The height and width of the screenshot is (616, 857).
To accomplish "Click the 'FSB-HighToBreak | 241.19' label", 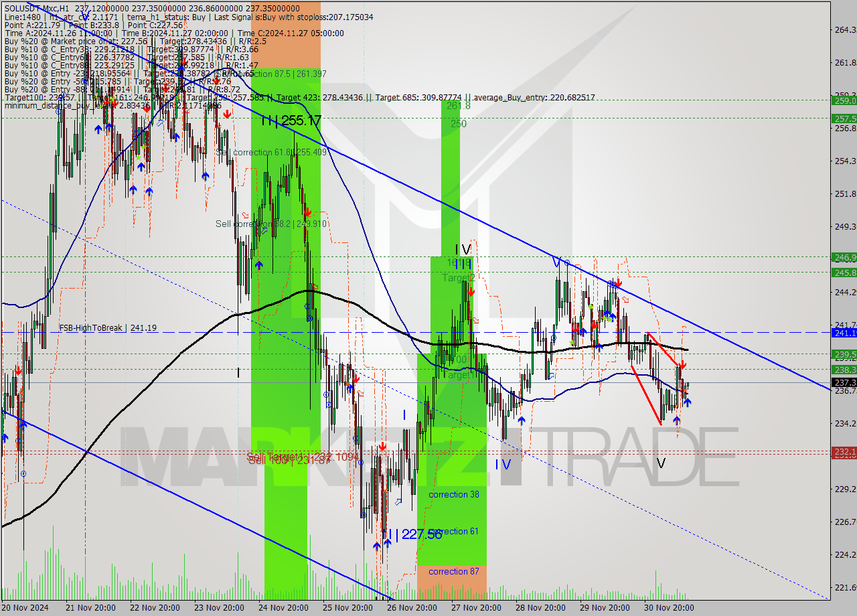I will click(108, 328).
